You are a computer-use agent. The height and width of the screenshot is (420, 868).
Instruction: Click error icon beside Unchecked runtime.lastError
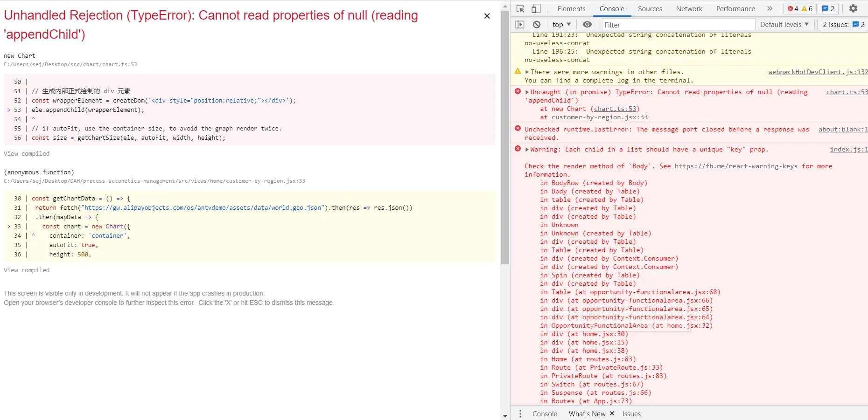click(518, 129)
